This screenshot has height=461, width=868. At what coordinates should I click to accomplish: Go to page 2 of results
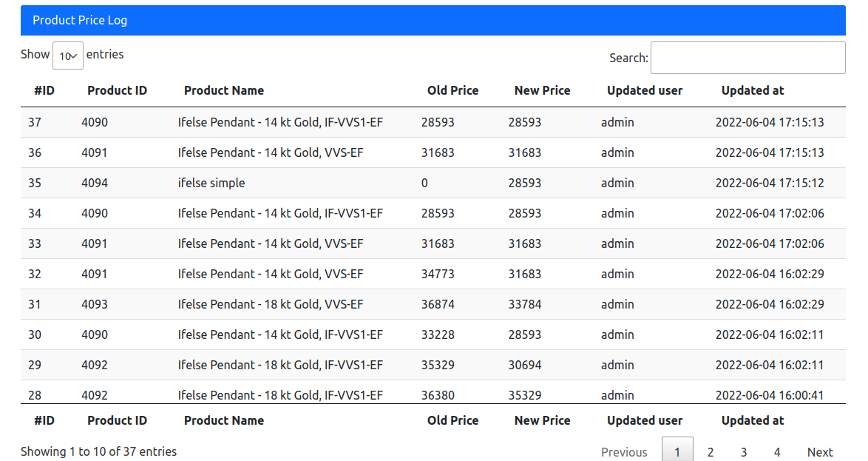click(x=711, y=452)
